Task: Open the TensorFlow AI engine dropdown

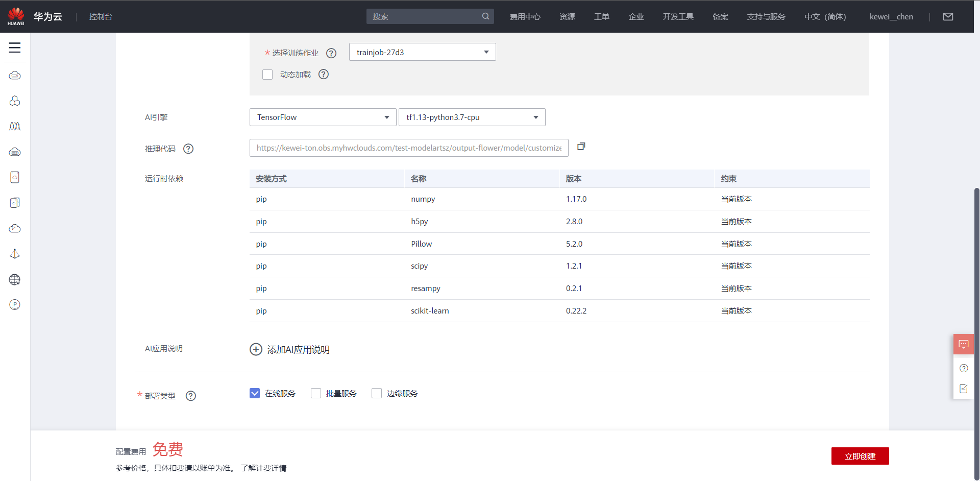Action: pyautogui.click(x=323, y=117)
